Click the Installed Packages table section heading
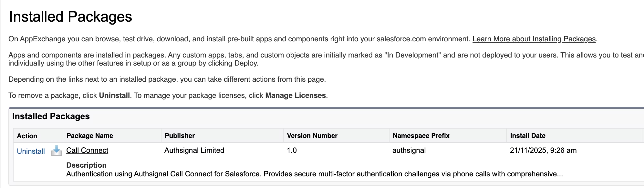The width and height of the screenshot is (644, 188). point(51,116)
